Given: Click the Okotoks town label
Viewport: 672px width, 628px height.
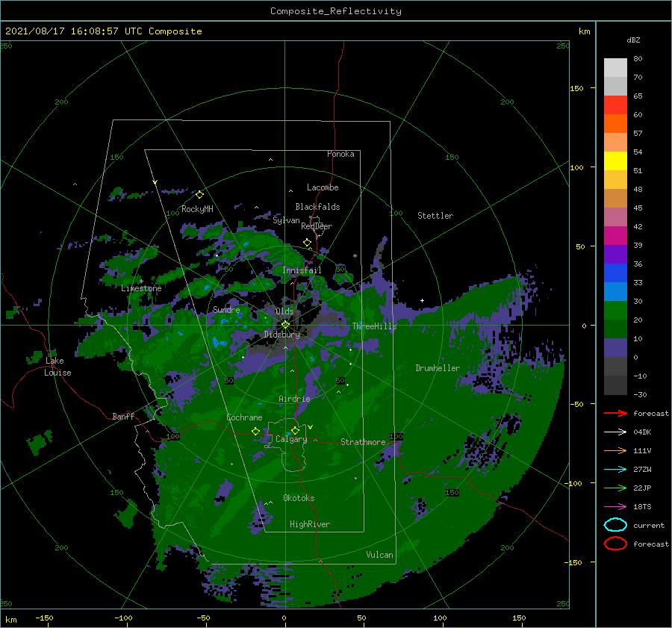Looking at the screenshot, I should 299,498.
